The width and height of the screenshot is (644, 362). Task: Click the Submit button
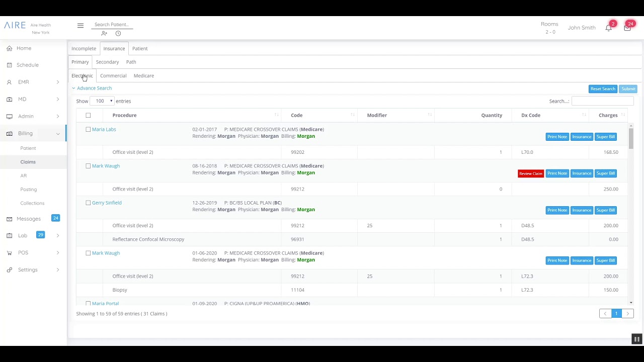click(x=628, y=88)
